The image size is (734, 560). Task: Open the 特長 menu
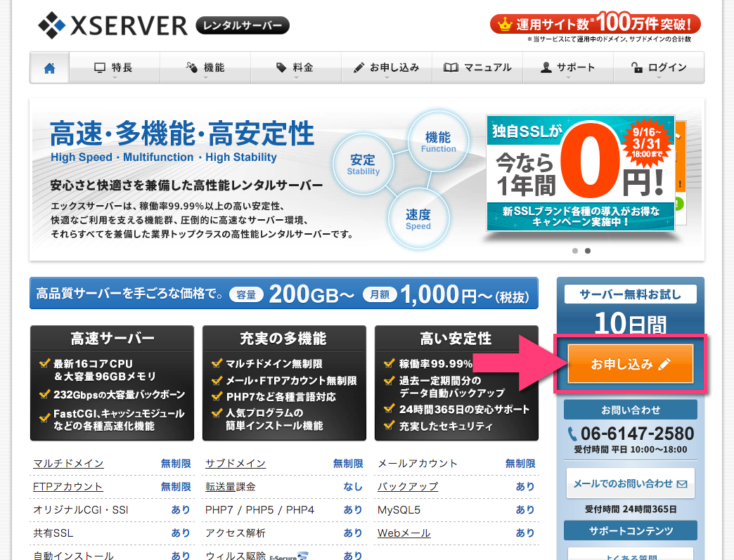click(x=115, y=68)
